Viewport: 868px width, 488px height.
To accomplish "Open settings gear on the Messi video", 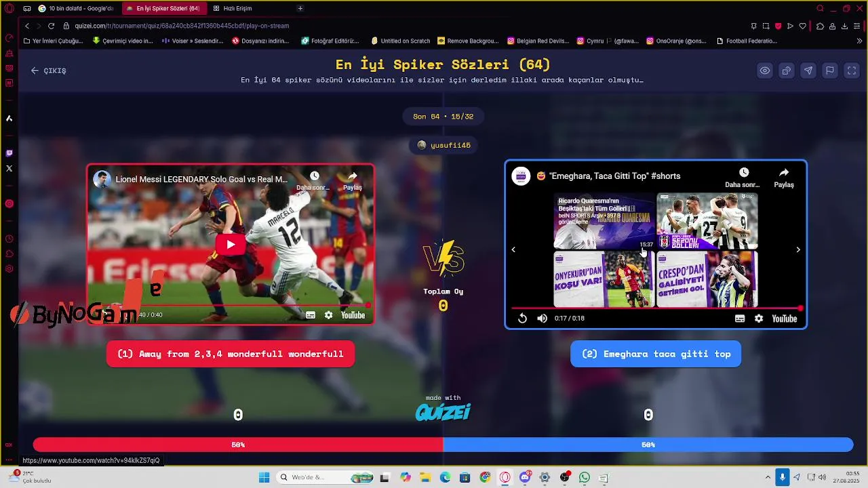I will (x=329, y=315).
